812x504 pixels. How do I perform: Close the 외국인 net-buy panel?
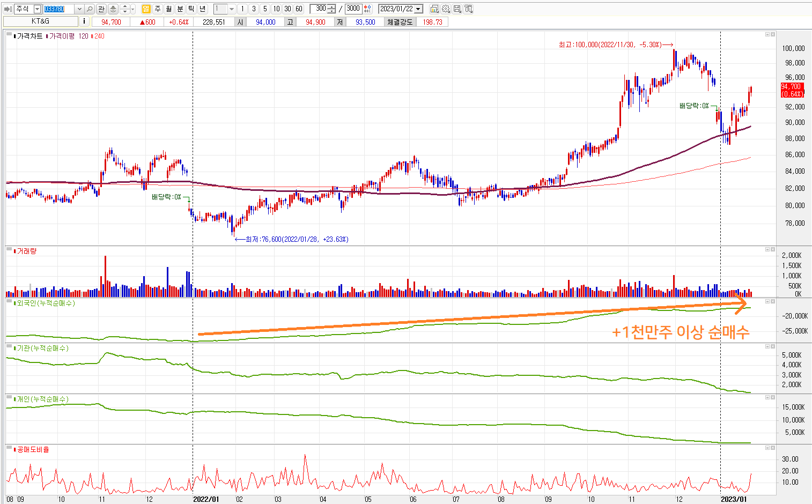click(x=773, y=301)
